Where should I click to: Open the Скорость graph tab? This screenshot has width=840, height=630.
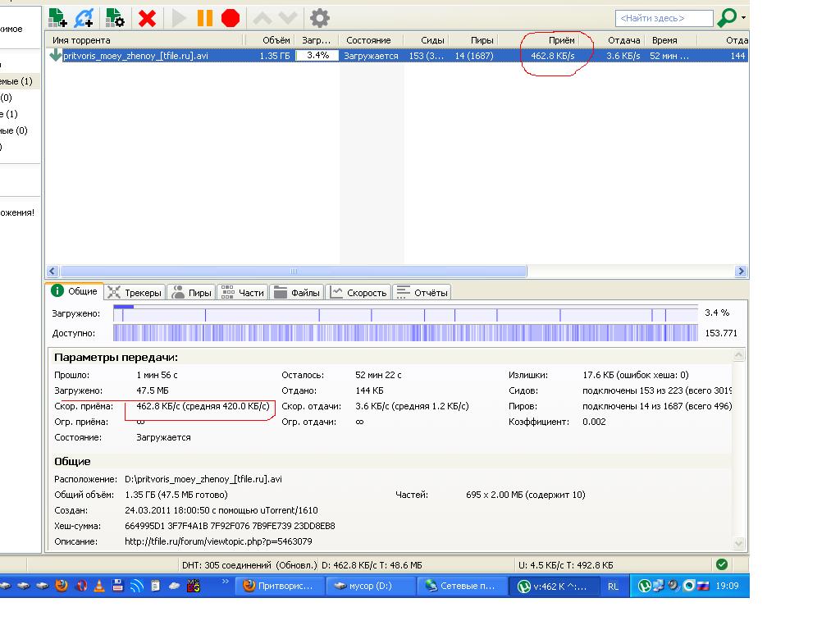[x=358, y=292]
